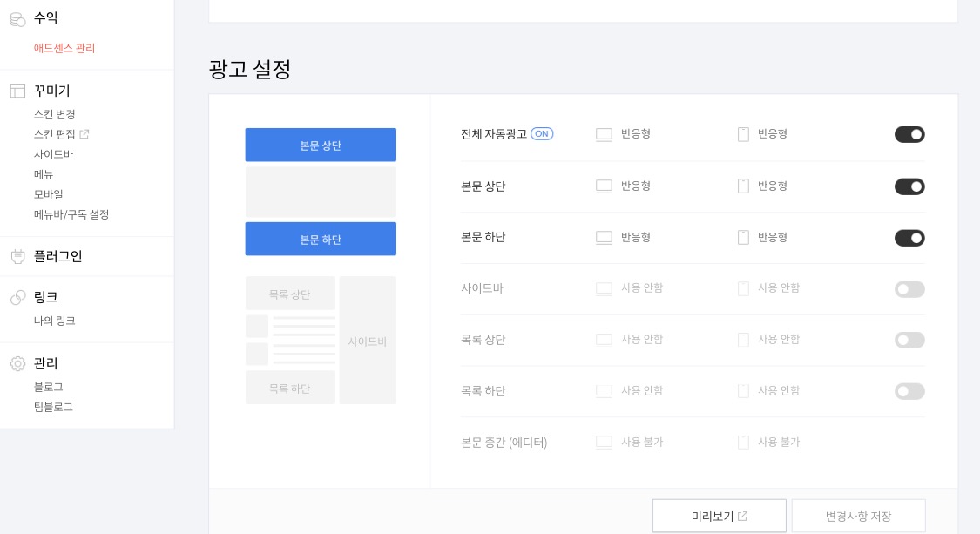Open 모바일 menu item
Image resolution: width=980 pixels, height=534 pixels.
[48, 194]
